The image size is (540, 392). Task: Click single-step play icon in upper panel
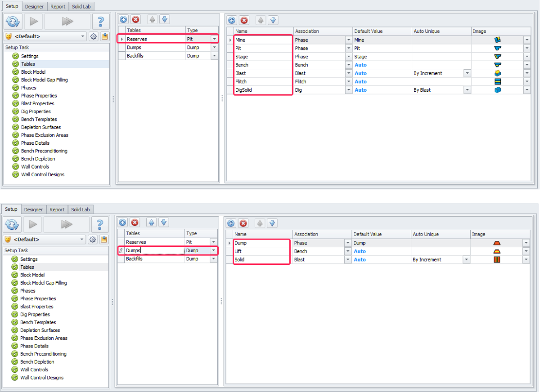[x=34, y=21]
